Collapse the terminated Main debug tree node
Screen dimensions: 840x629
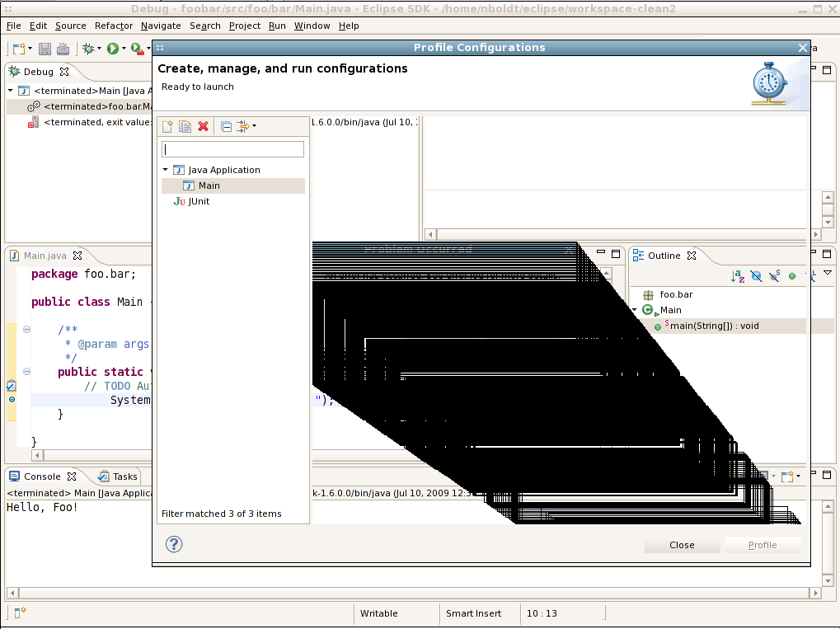(11, 91)
